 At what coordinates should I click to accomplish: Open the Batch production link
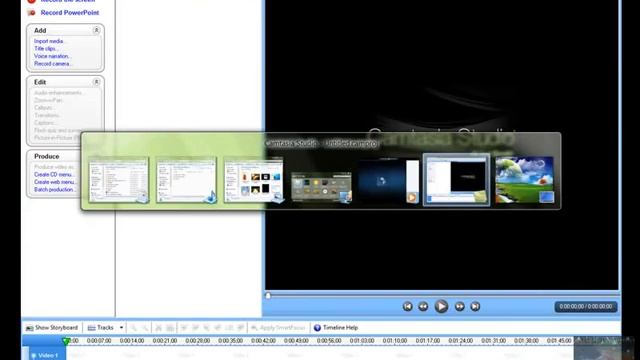[55, 189]
